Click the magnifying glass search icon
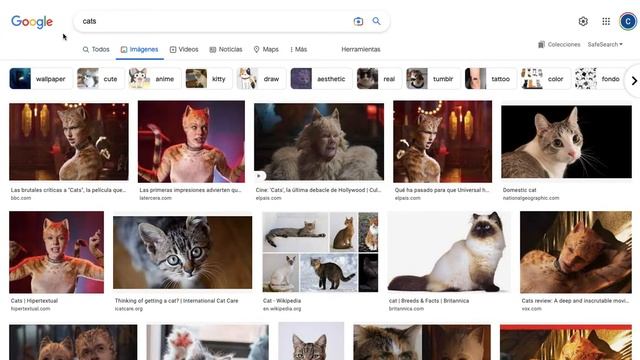This screenshot has height=360, width=640. click(x=376, y=21)
